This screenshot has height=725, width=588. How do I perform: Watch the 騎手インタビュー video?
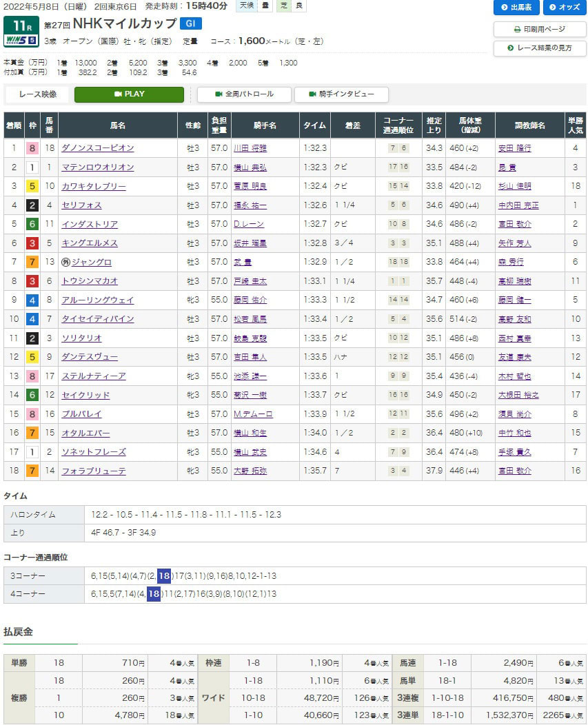[x=341, y=94]
